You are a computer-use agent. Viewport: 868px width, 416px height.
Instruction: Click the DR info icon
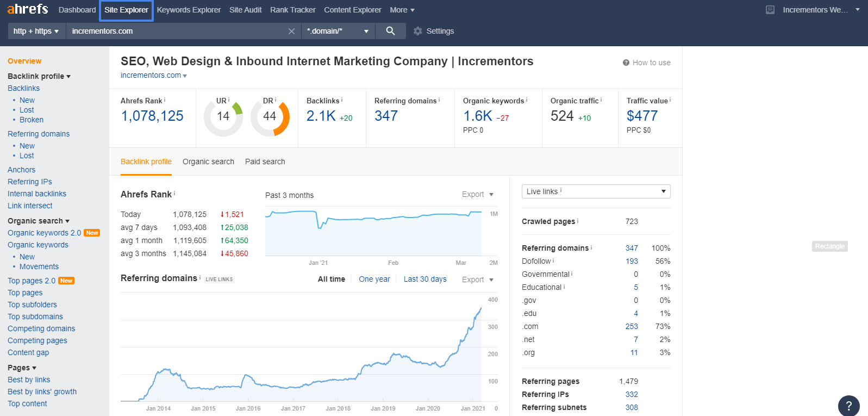pyautogui.click(x=276, y=100)
